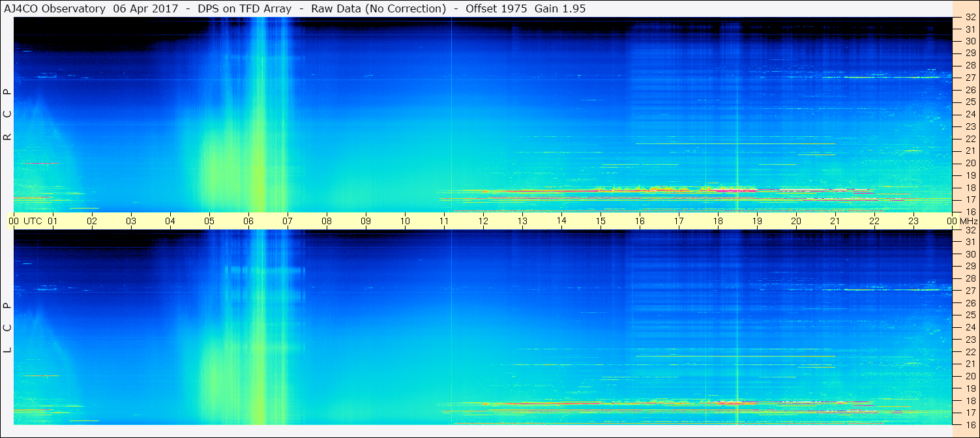Select the 13 hour mark on time axis
Viewport: 980px width, 438px height.
pos(522,221)
